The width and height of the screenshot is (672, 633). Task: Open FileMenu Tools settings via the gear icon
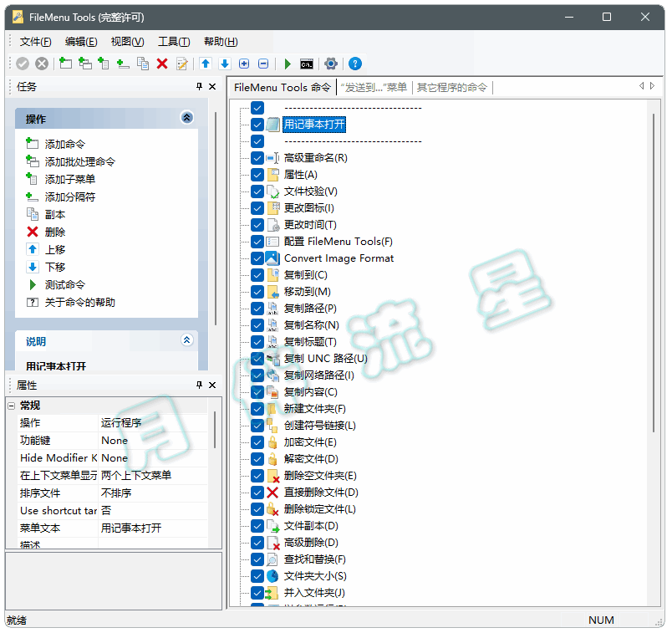point(330,64)
